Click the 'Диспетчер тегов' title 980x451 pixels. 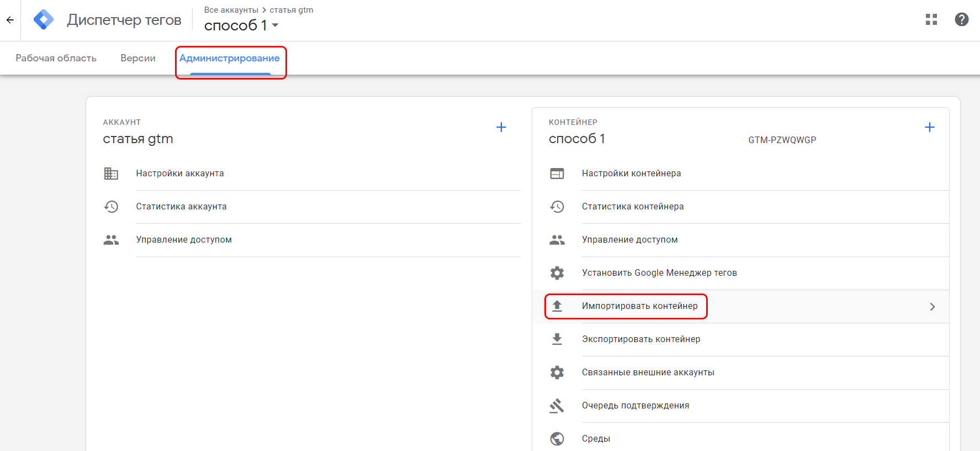(124, 20)
